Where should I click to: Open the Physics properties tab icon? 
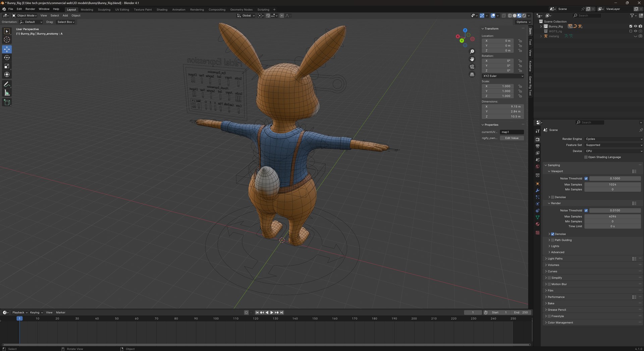[538, 204]
